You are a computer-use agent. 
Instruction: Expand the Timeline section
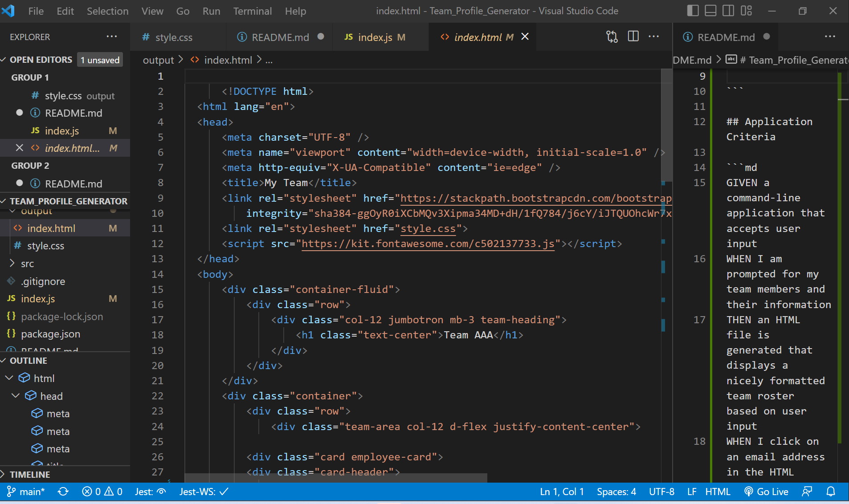65,475
